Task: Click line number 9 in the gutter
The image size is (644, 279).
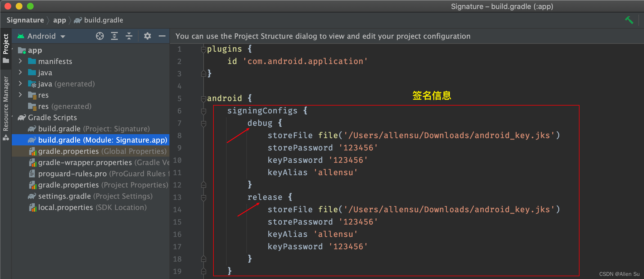Action: [x=179, y=148]
